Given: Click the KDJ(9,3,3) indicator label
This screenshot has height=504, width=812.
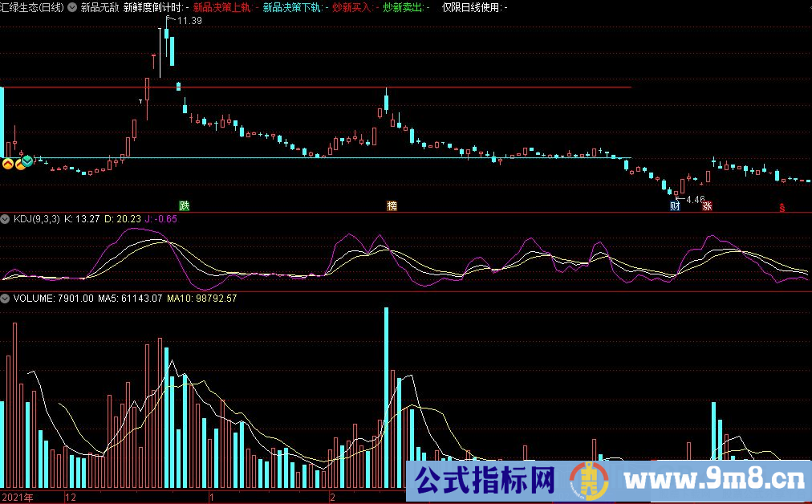Looking at the screenshot, I should [36, 219].
